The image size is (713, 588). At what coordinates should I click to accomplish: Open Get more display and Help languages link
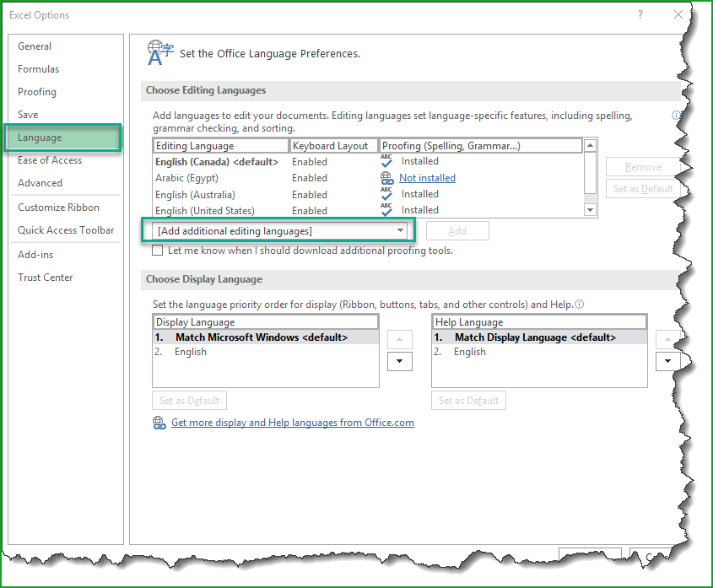pyautogui.click(x=293, y=423)
